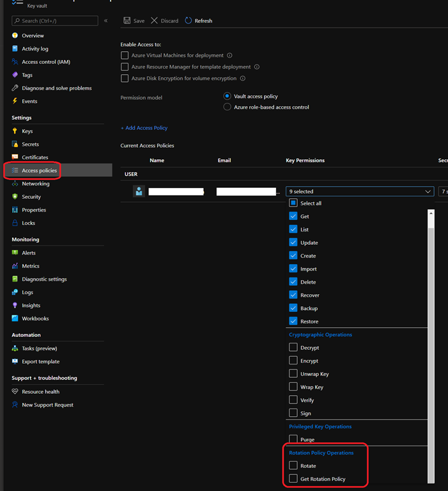Open New Support Request
Screen dimensions: 448x491
47,405
